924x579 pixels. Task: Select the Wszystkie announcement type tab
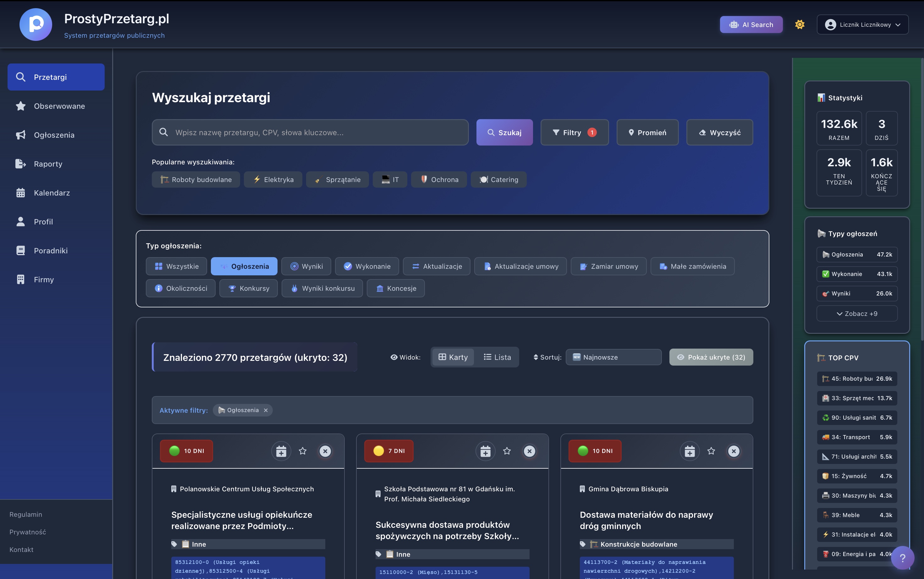[x=176, y=266]
